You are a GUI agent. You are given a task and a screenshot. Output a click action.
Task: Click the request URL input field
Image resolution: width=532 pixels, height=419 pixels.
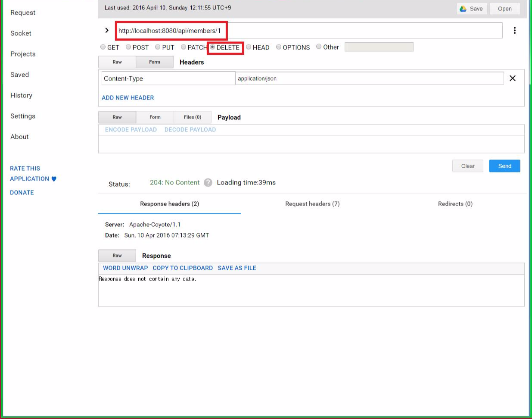pos(309,31)
